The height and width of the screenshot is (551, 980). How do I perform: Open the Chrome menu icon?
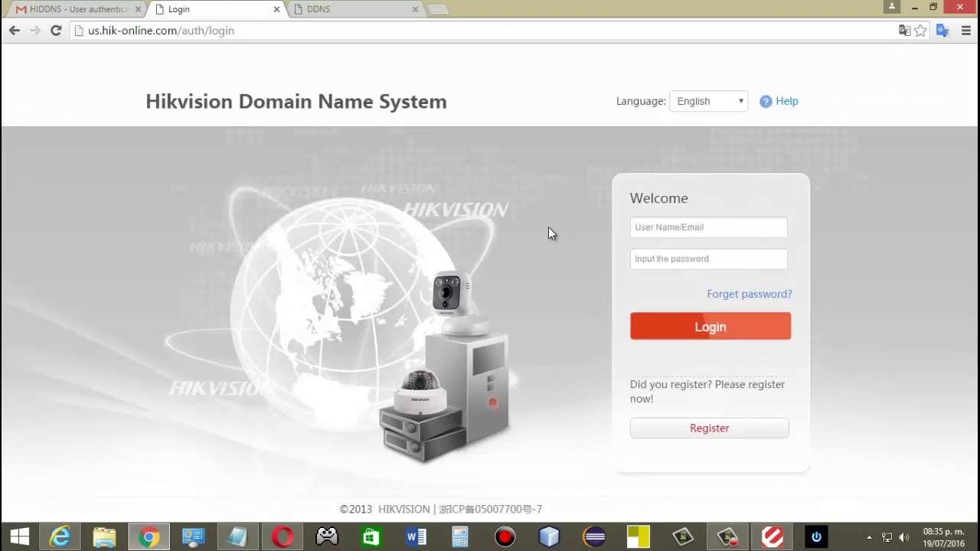point(965,31)
